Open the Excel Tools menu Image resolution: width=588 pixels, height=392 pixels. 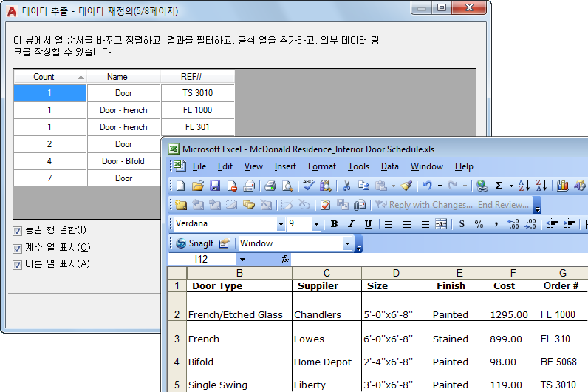pyautogui.click(x=358, y=166)
